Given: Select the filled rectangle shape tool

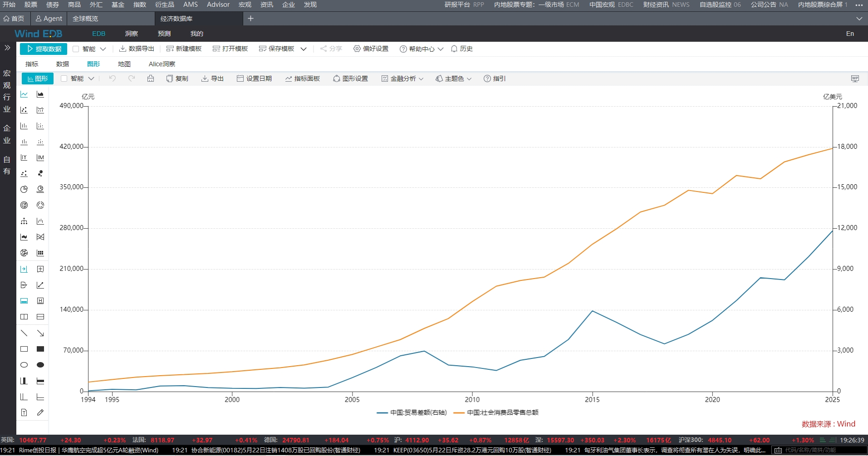Looking at the screenshot, I should tap(40, 349).
